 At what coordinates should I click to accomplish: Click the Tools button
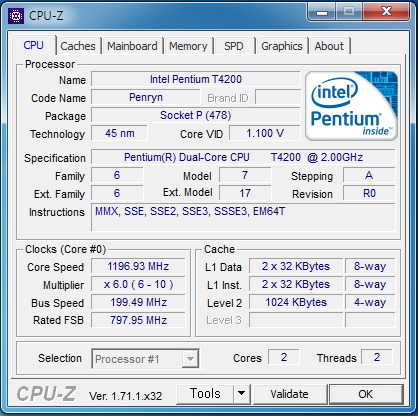pyautogui.click(x=205, y=394)
